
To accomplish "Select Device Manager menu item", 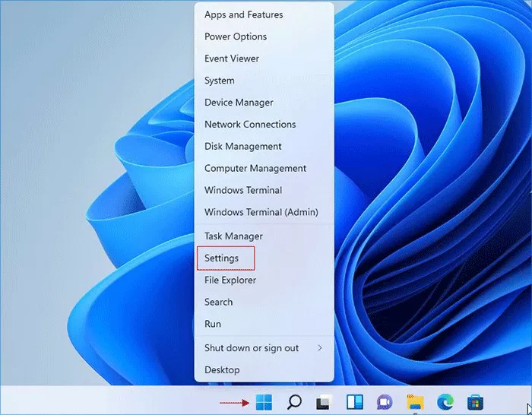I will [239, 103].
